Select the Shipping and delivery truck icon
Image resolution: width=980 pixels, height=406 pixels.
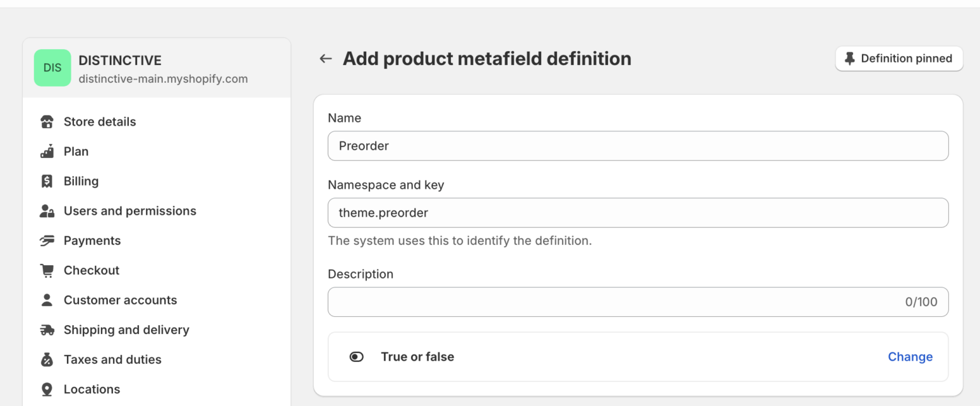(x=47, y=330)
